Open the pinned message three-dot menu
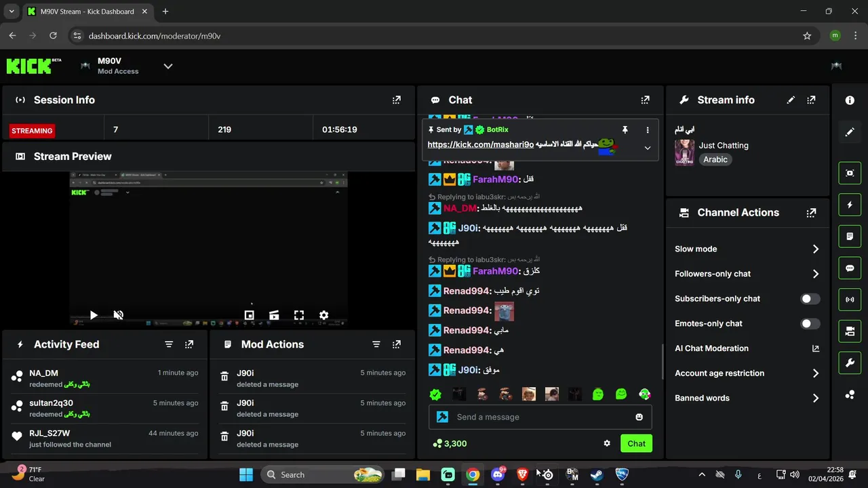This screenshot has height=488, width=868. [648, 129]
